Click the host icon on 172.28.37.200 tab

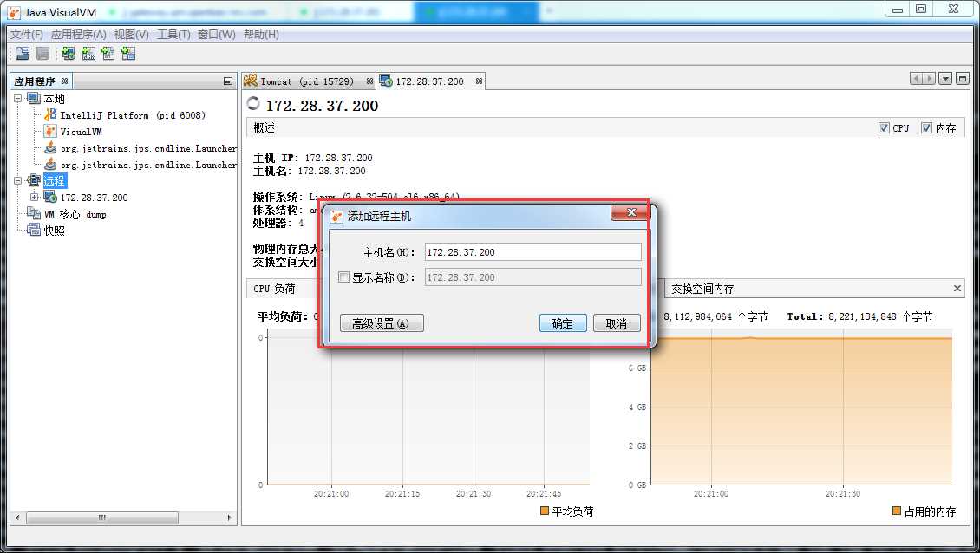[x=386, y=81]
